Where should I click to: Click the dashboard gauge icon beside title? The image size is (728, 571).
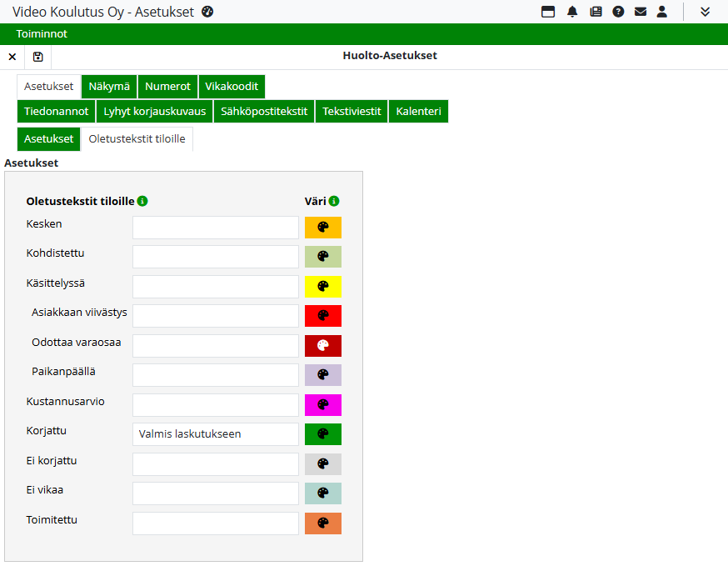208,12
